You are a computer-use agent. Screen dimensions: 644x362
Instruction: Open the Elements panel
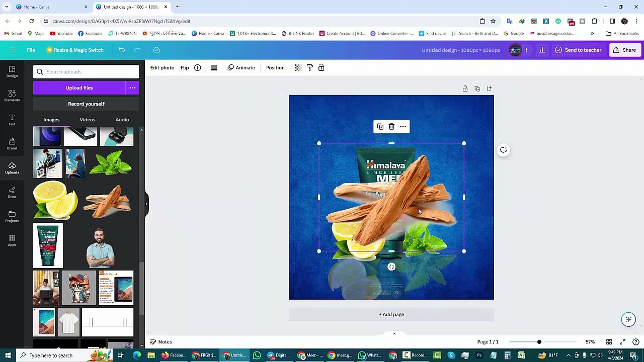coord(12,96)
